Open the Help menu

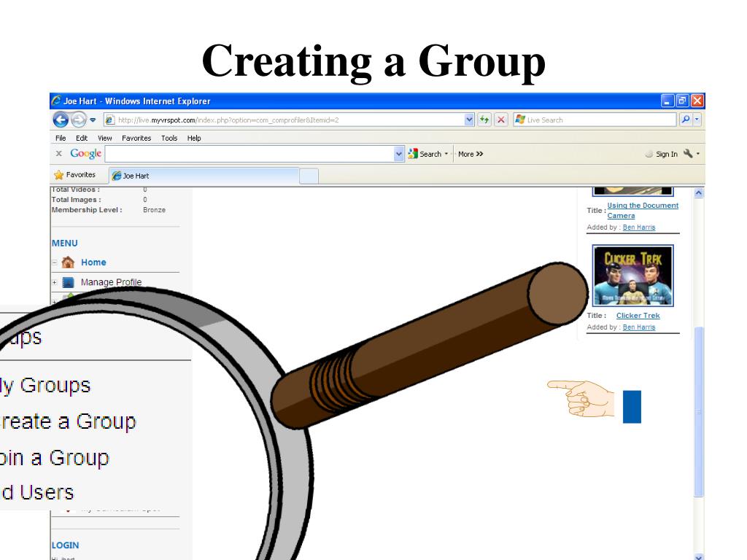tap(194, 138)
